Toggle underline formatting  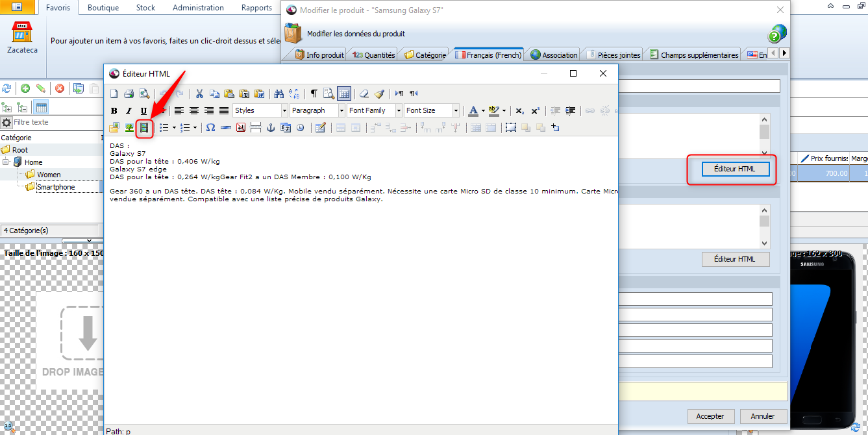pyautogui.click(x=144, y=111)
